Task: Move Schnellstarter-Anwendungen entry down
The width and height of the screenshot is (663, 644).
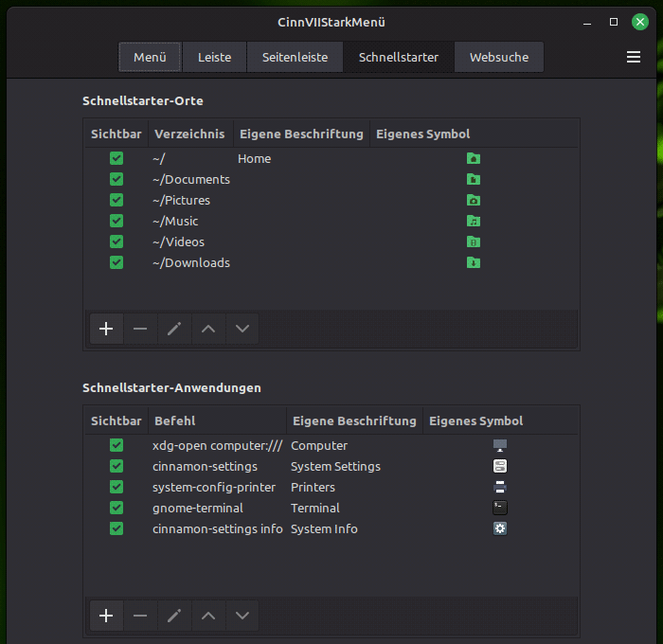Action: click(242, 616)
